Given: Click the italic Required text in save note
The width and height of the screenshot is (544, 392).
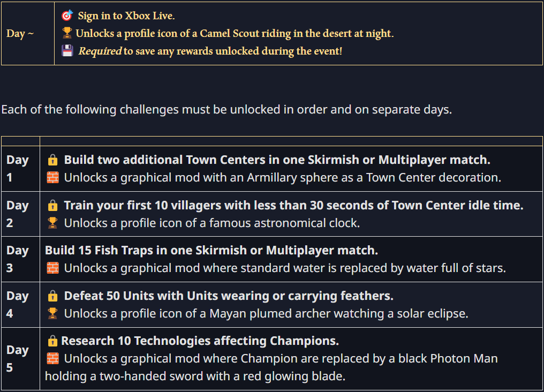Looking at the screenshot, I should [100, 51].
